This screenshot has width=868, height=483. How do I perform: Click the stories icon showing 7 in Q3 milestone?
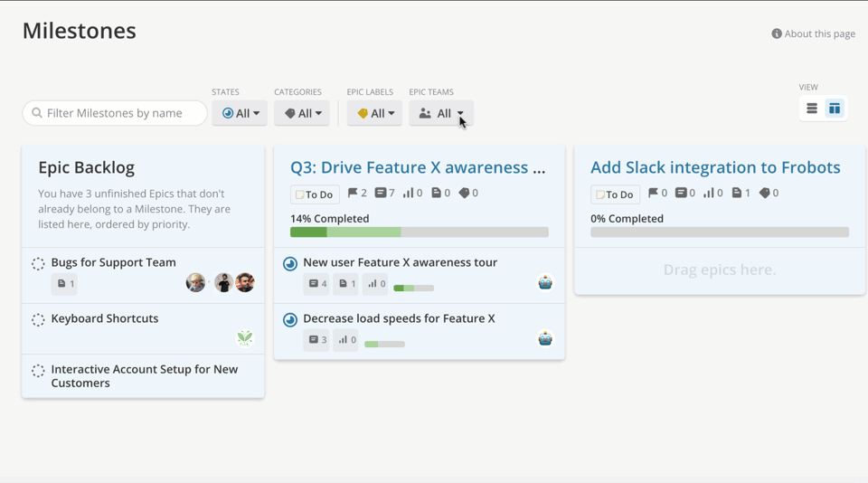[381, 193]
